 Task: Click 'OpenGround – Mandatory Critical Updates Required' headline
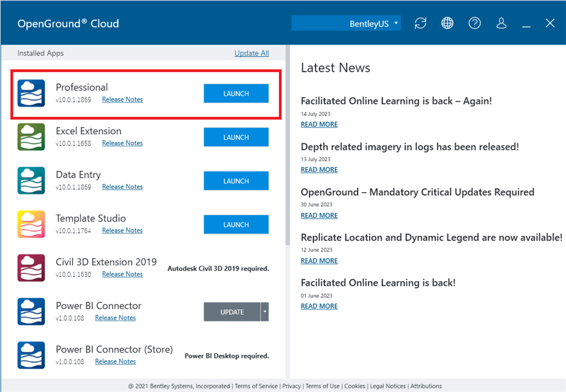417,192
